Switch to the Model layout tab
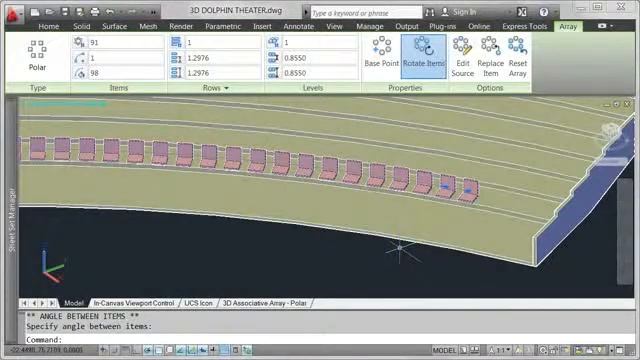640x360 pixels. click(74, 303)
